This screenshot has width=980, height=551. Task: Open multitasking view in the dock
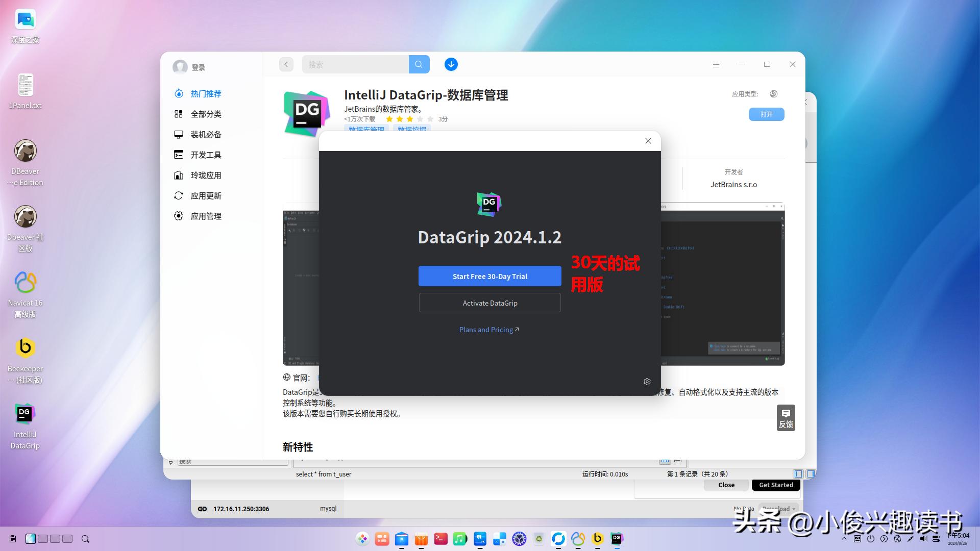click(382, 539)
